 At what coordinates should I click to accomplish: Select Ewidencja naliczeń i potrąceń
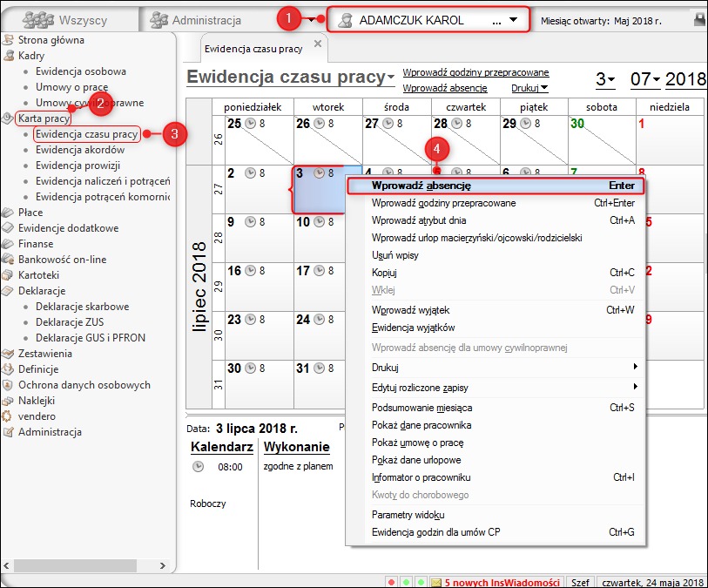(103, 181)
